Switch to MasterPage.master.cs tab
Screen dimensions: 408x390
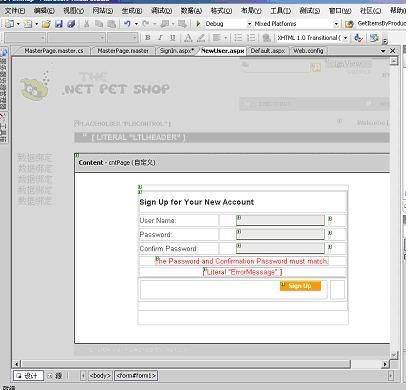coord(54,51)
